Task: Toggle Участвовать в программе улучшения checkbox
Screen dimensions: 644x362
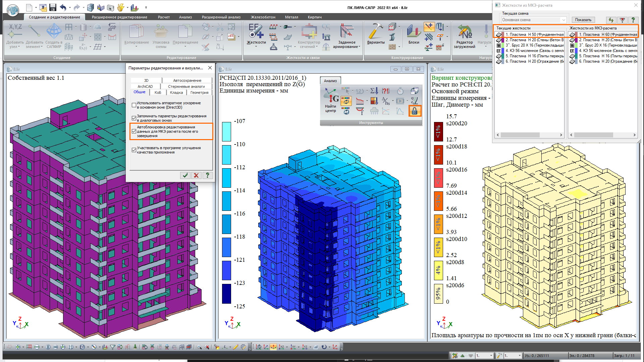Action: [134, 150]
